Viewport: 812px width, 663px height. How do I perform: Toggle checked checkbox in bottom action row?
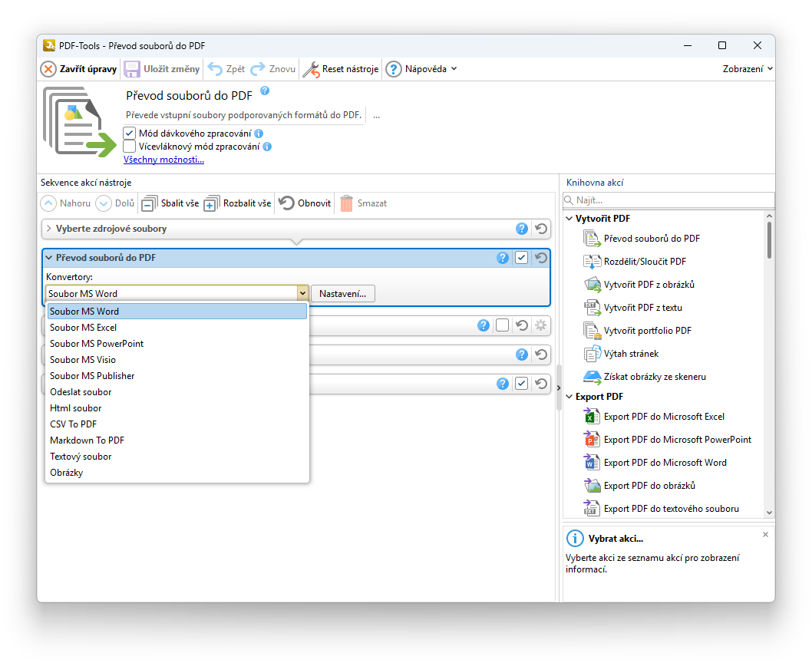click(x=521, y=384)
